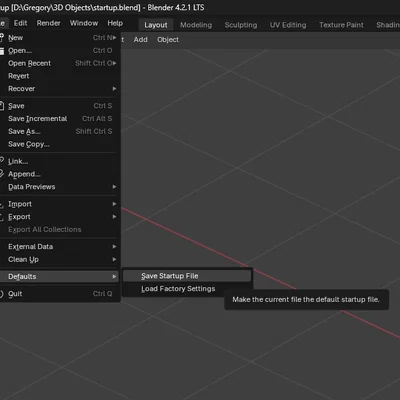Expand the Export submenu
This screenshot has height=400, width=400.
click(59, 217)
